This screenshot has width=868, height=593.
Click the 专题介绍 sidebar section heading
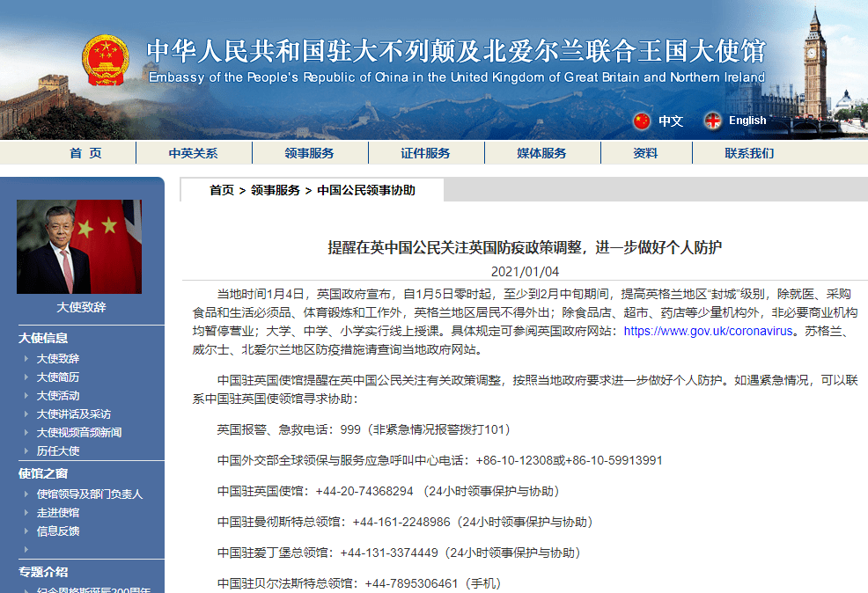pos(43,572)
